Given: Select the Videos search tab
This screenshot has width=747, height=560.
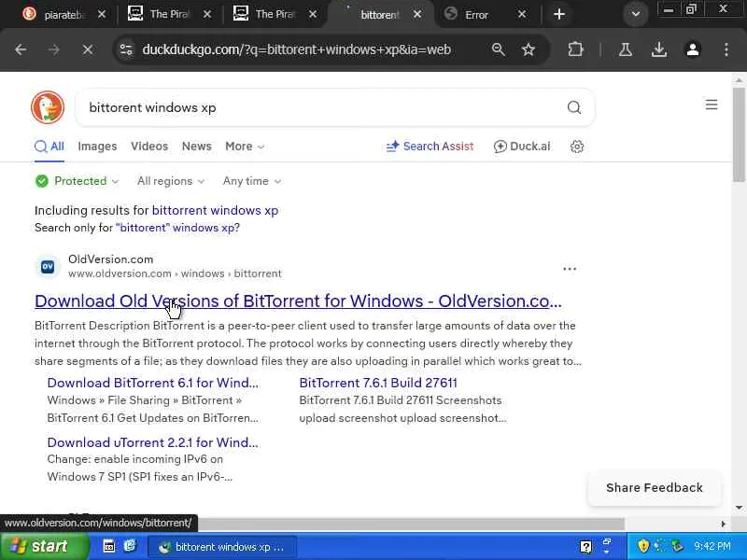Looking at the screenshot, I should [149, 147].
